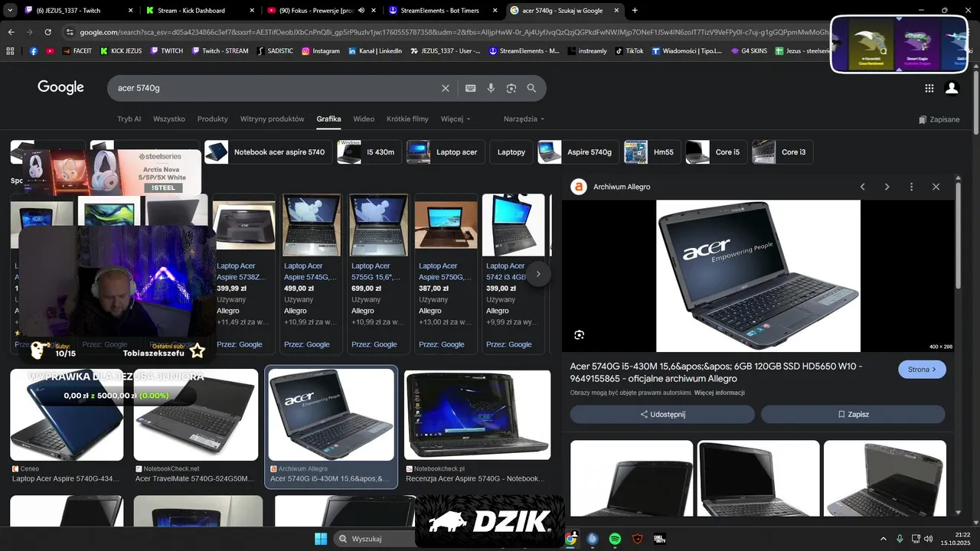Select the Tryb AI tab
Image resolution: width=980 pixels, height=551 pixels.
(x=129, y=119)
